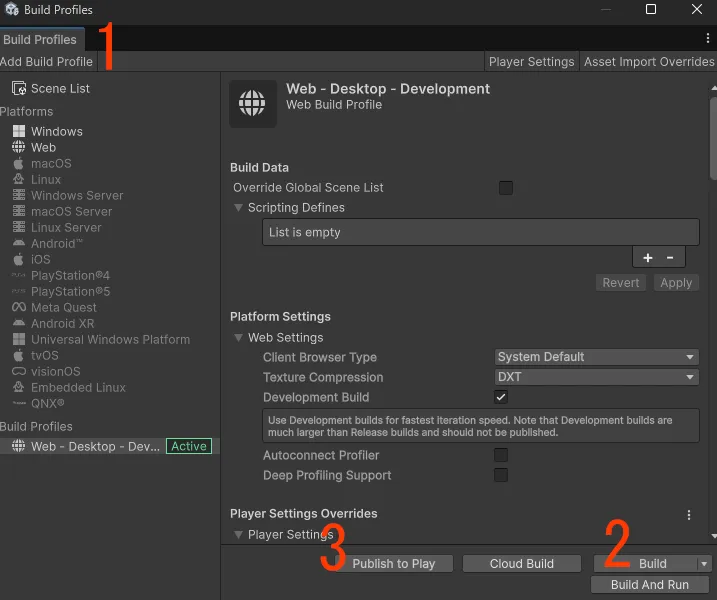
Task: Click the Apply button
Action: coord(676,283)
